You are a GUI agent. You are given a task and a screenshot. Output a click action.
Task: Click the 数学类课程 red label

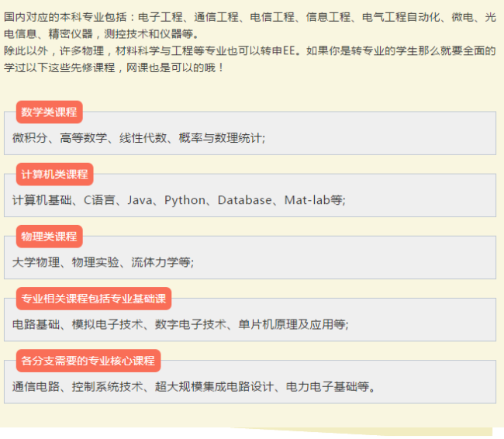[x=49, y=112]
